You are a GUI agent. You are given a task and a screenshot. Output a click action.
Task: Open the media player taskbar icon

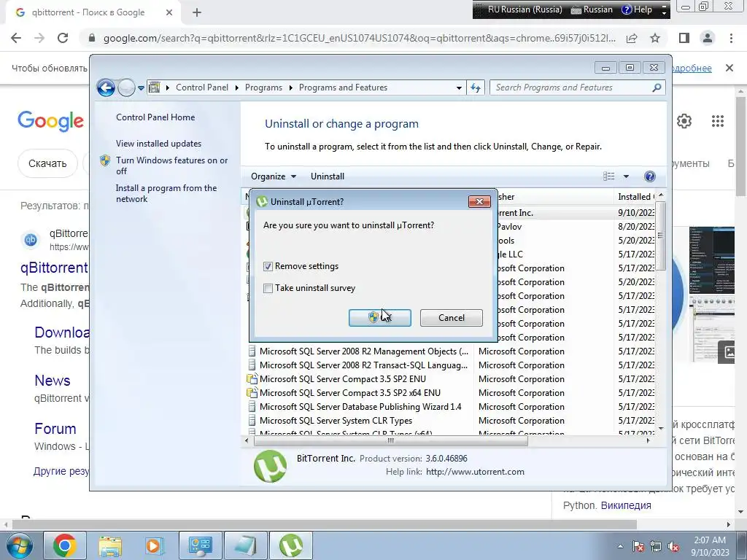pyautogui.click(x=153, y=545)
